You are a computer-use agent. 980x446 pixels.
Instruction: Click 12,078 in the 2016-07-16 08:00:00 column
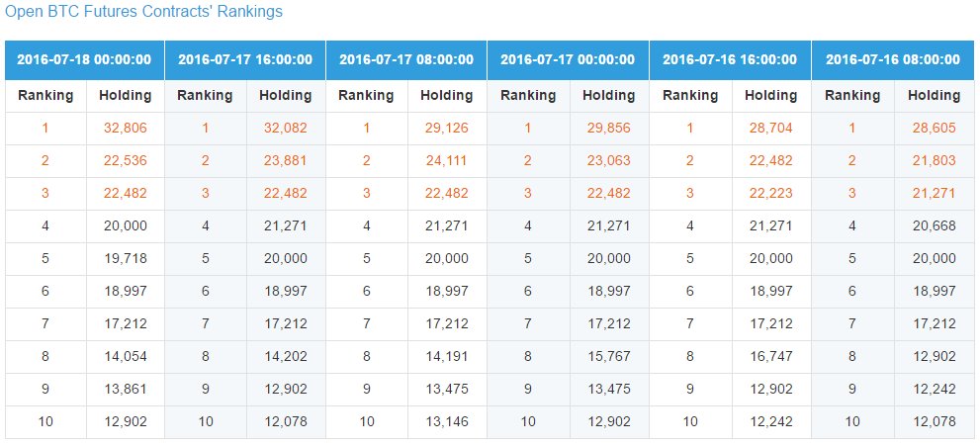[934, 421]
